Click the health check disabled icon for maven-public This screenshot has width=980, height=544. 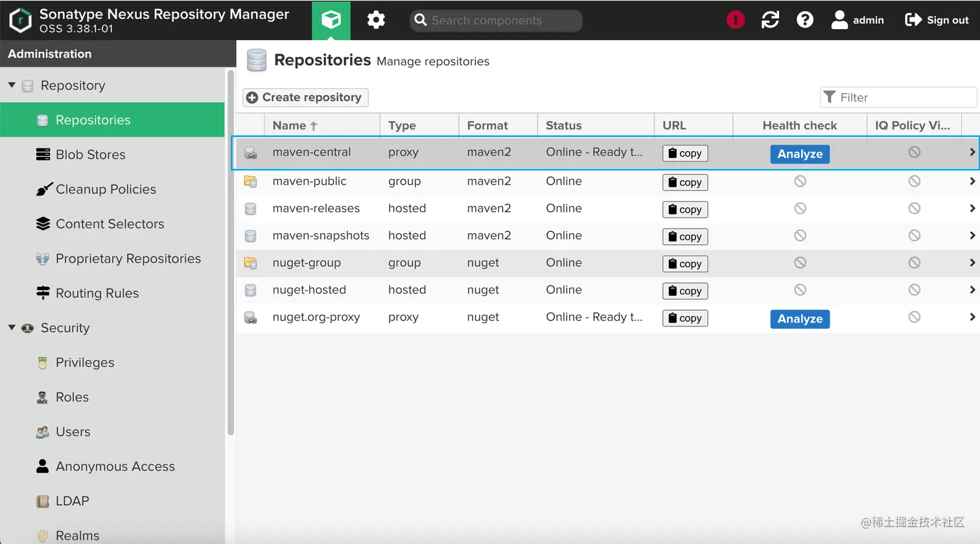[800, 181]
